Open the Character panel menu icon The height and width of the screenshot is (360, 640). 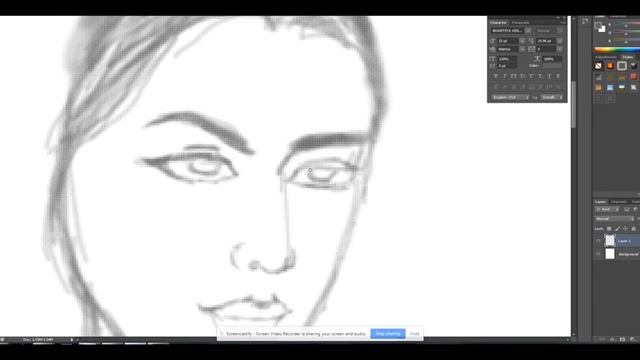point(564,22)
